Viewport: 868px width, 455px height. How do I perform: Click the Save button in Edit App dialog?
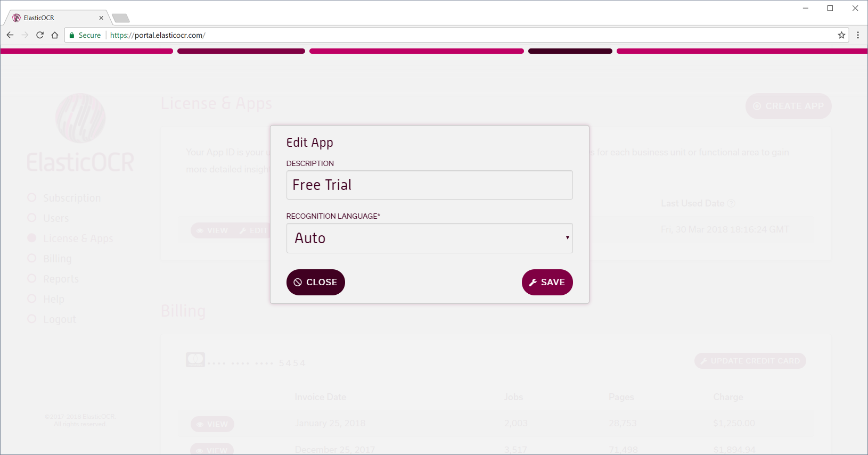click(x=547, y=282)
